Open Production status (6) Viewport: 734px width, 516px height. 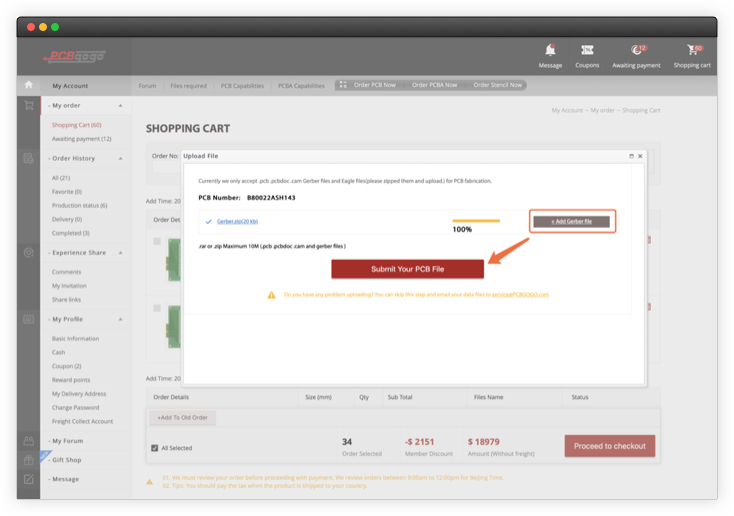[79, 206]
